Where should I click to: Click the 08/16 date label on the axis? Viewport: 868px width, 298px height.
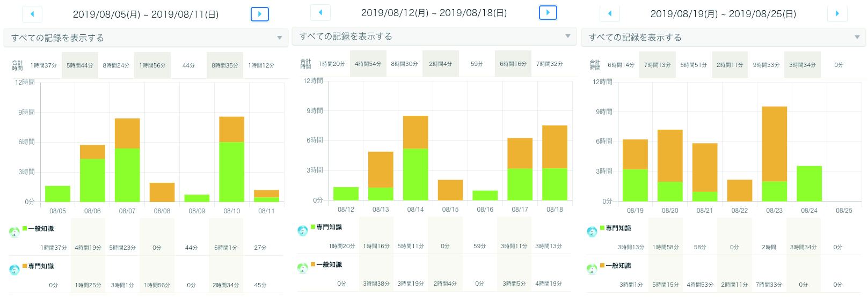pos(485,210)
